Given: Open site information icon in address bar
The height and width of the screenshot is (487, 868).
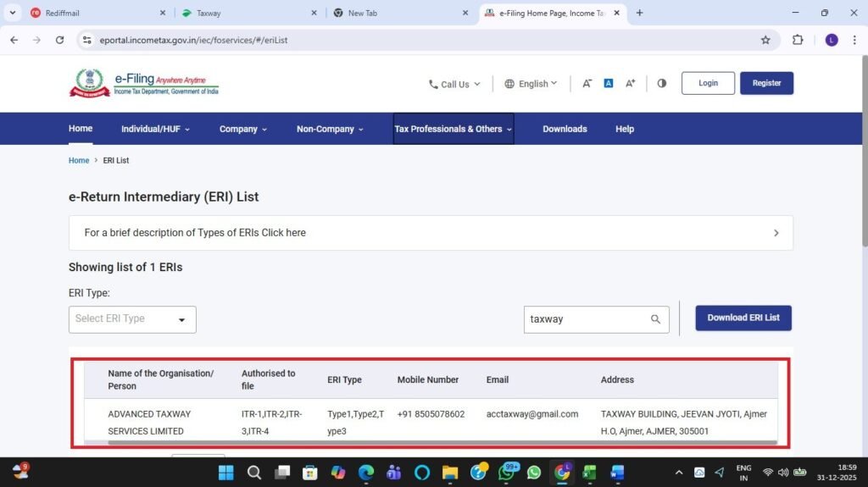Looking at the screenshot, I should pos(87,40).
